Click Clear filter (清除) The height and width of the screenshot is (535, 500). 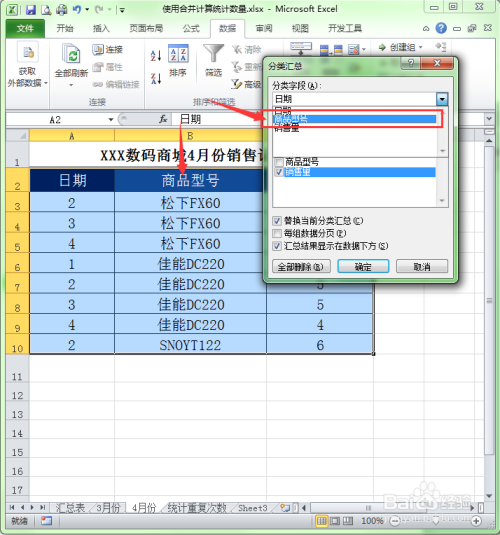pos(246,49)
